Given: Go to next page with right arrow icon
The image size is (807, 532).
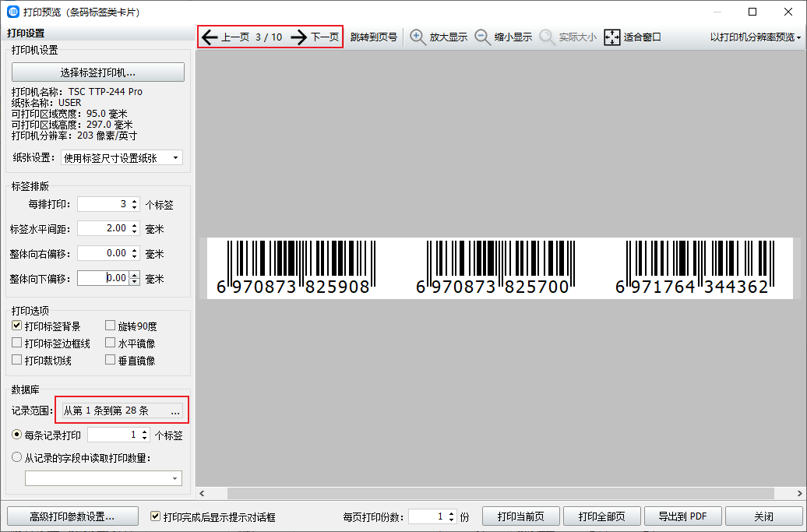Looking at the screenshot, I should point(299,37).
